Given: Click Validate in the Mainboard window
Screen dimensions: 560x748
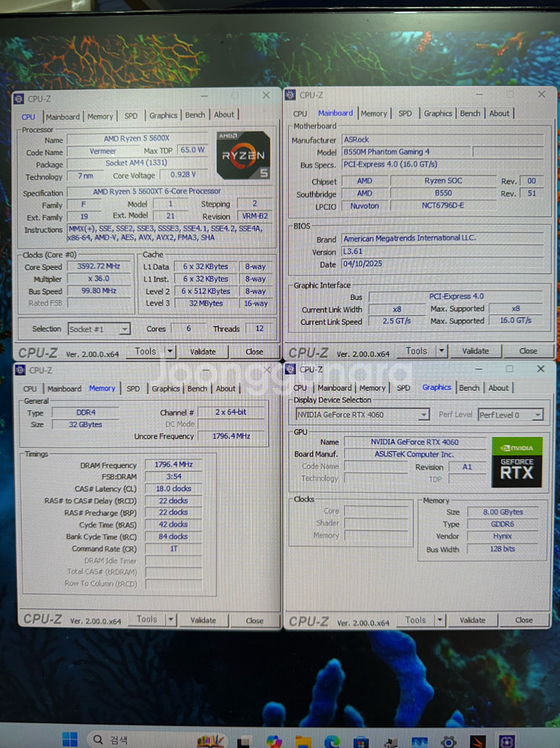Looking at the screenshot, I should [x=475, y=351].
